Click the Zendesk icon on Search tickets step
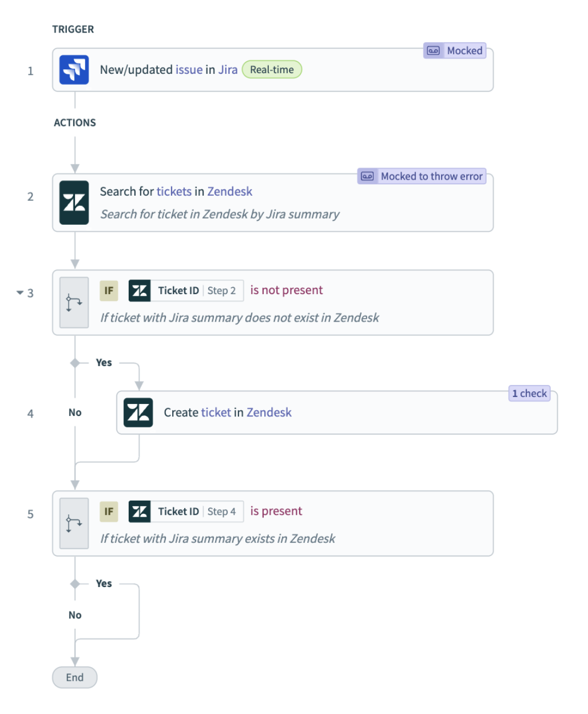The height and width of the screenshot is (714, 588). tap(74, 201)
